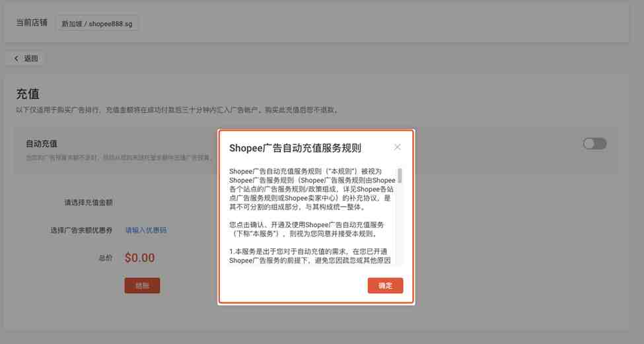
Task: Click the 充值 page heading
Action: coord(28,94)
